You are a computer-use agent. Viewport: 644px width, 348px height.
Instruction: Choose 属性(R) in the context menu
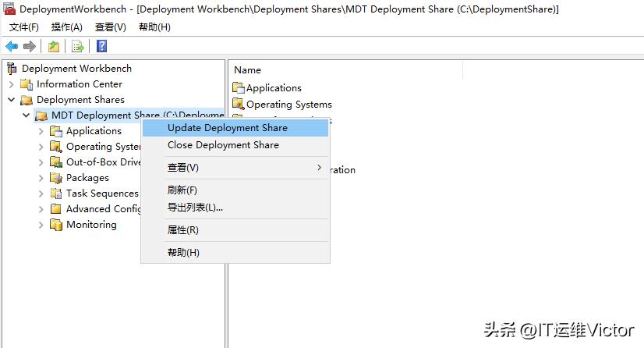235,230
